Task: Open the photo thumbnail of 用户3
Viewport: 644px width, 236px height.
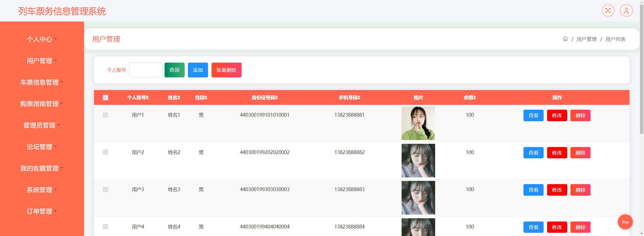Action: (x=418, y=198)
